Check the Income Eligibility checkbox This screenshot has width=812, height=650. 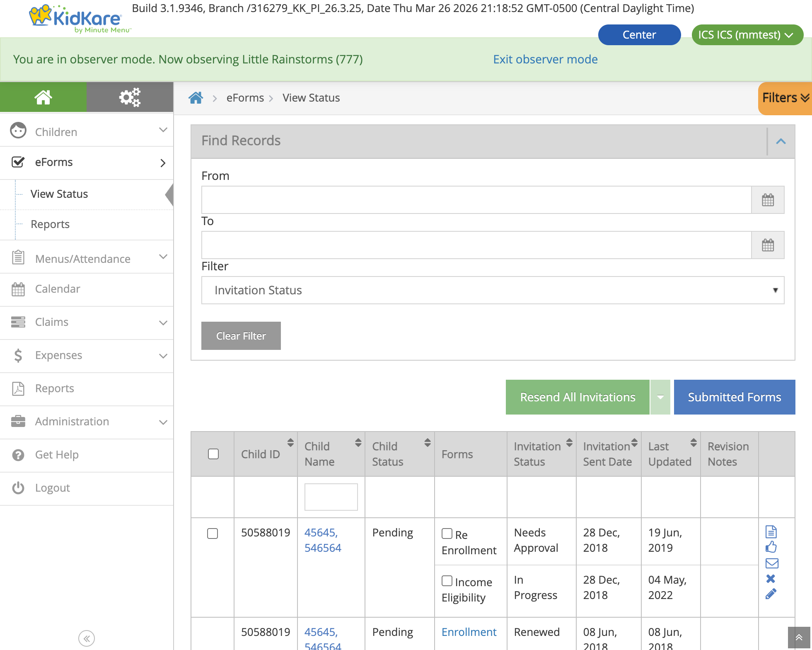coord(447,581)
